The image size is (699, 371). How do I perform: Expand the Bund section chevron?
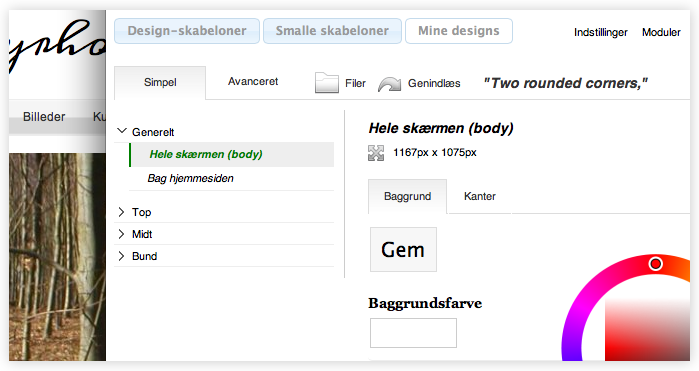(x=121, y=256)
